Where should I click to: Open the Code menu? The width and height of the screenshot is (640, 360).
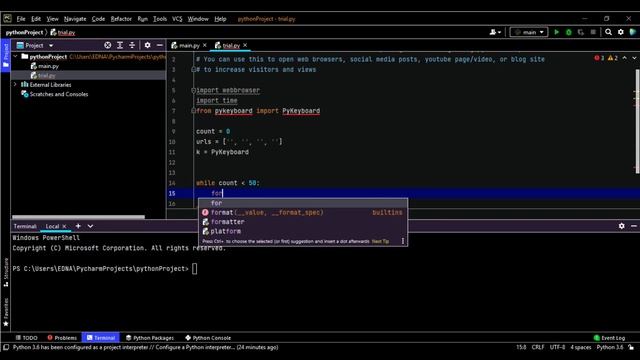pos(98,19)
